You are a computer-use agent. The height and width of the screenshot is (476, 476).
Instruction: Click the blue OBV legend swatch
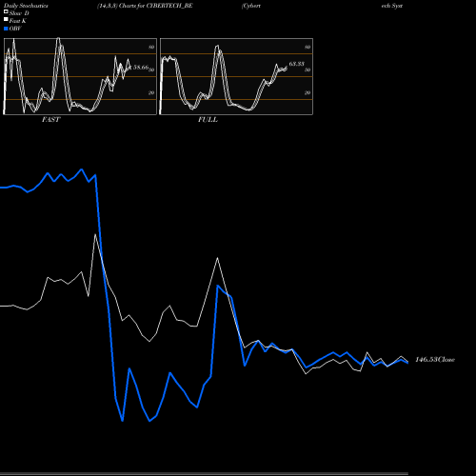(6, 29)
